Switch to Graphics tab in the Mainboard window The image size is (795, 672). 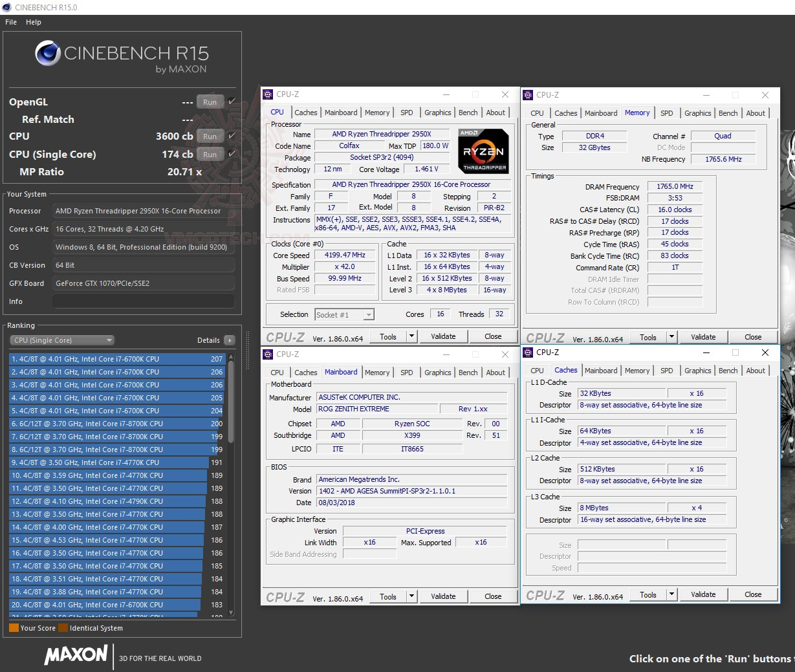(438, 373)
